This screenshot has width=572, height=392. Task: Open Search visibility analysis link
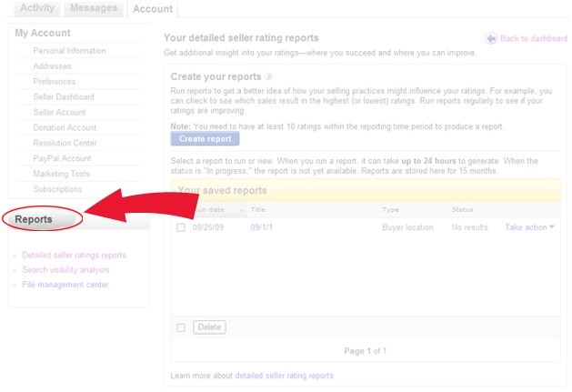65,270
